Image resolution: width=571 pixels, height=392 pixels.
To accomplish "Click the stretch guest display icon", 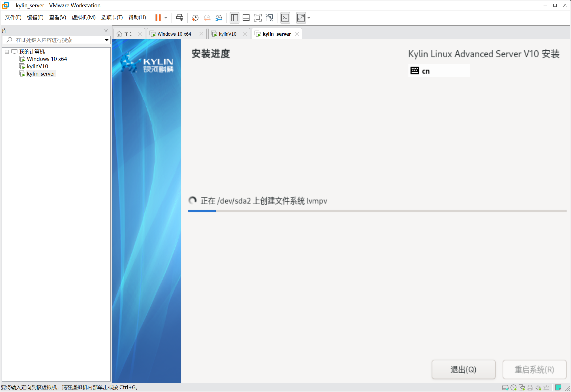I will 301,18.
